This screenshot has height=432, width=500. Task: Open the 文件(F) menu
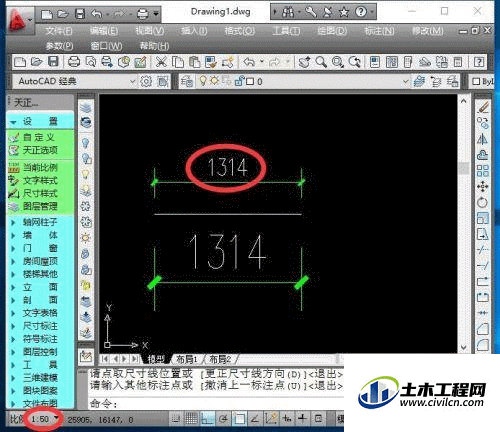(59, 31)
